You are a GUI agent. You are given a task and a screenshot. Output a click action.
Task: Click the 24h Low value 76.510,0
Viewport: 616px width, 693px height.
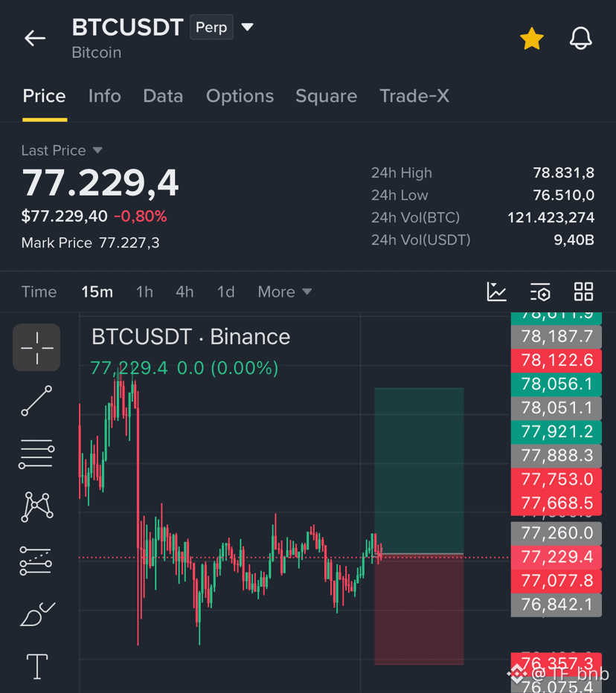click(563, 195)
